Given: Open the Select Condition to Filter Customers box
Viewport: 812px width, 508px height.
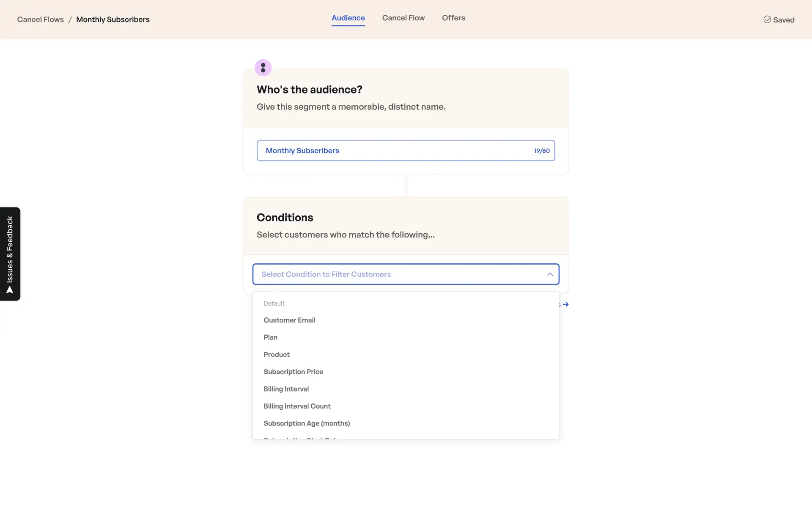Looking at the screenshot, I should (x=398, y=274).
